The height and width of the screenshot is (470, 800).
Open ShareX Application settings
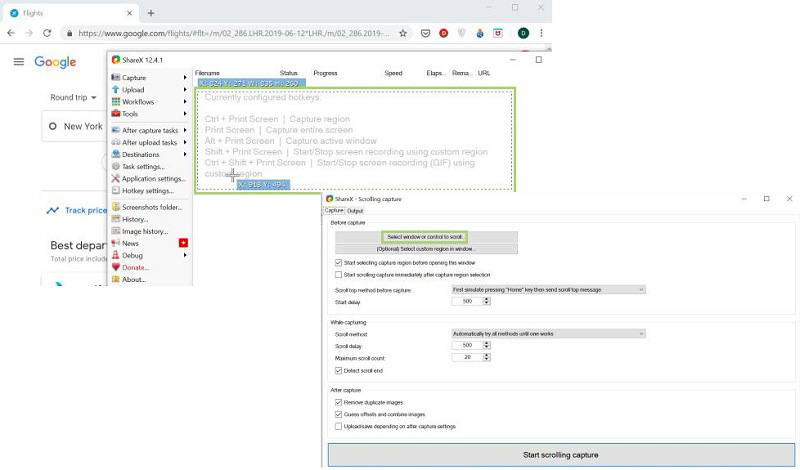[153, 179]
